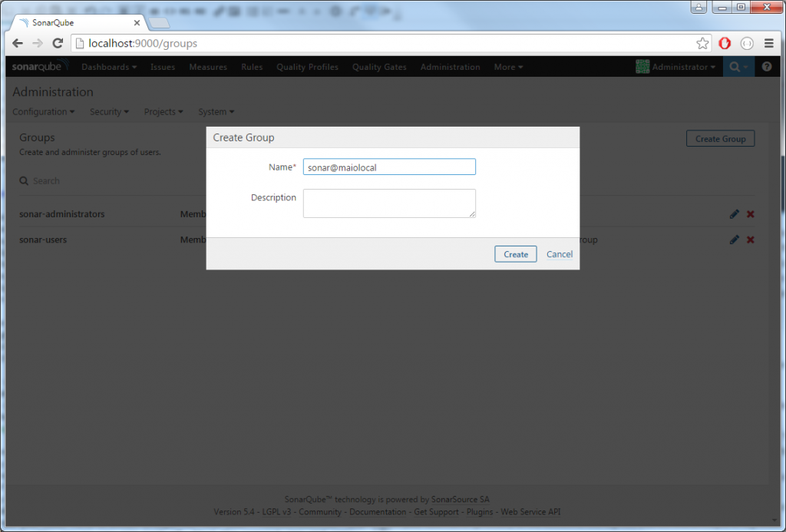Expand the More dropdown
This screenshot has width=786, height=532.
508,67
